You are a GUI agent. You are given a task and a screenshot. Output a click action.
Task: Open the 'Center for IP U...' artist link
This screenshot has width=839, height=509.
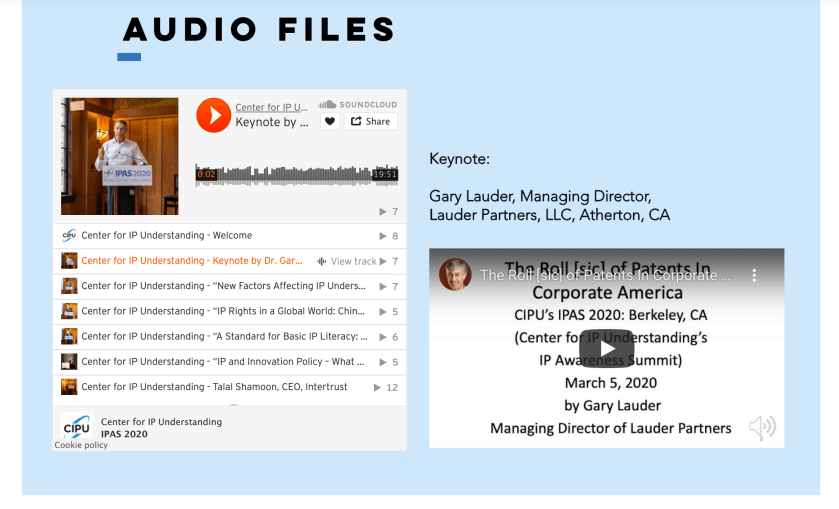coord(271,107)
